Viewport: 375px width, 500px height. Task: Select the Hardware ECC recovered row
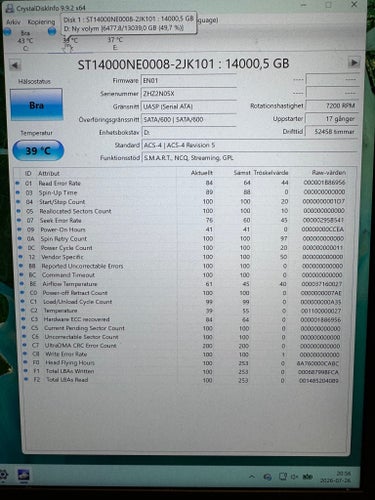pyautogui.click(x=182, y=319)
